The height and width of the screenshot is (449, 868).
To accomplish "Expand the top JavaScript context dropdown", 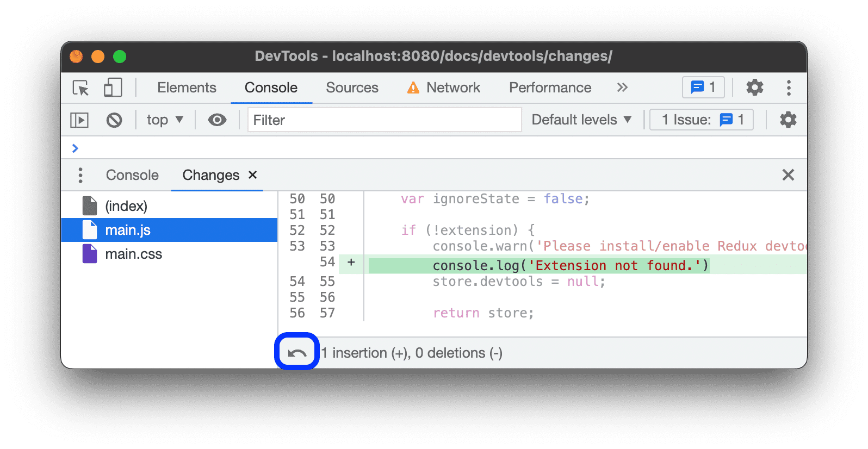I will (x=164, y=120).
